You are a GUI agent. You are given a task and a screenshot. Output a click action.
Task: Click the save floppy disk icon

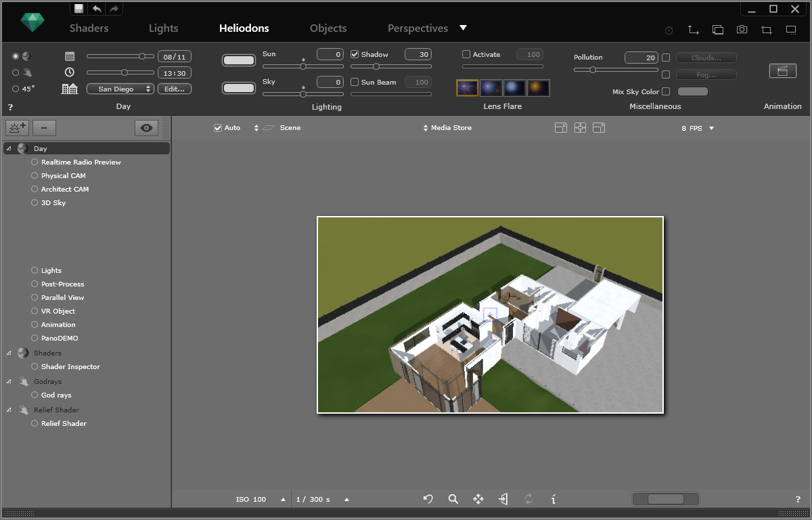79,9
